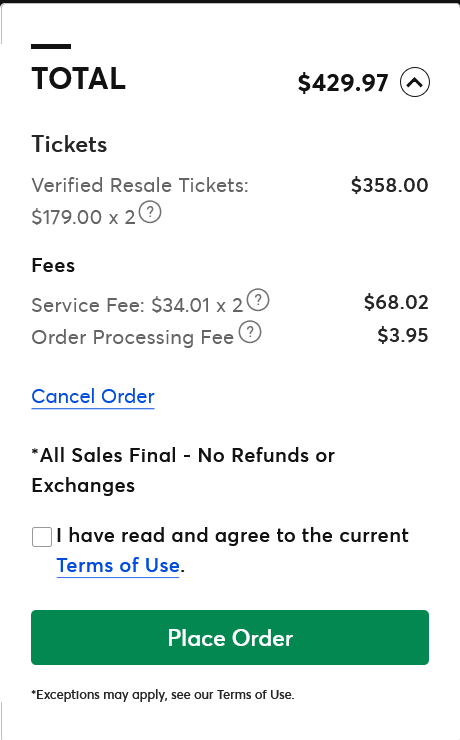Select the Fees section heading

pyautogui.click(x=53, y=265)
